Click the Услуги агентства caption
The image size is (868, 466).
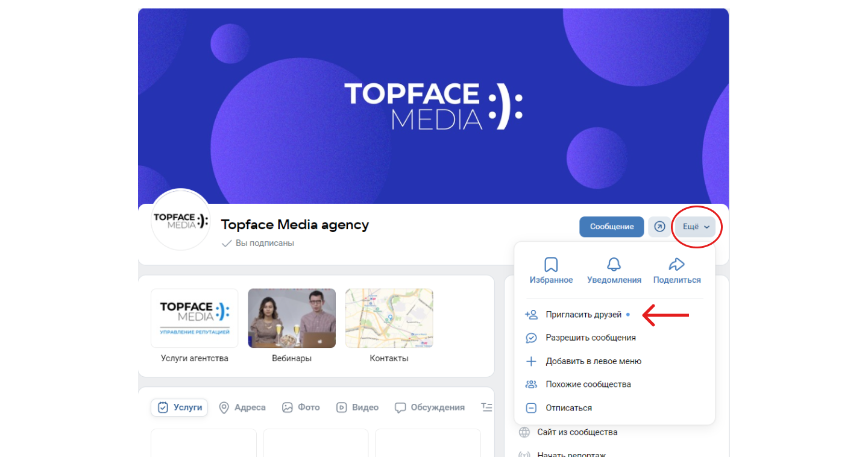point(195,358)
